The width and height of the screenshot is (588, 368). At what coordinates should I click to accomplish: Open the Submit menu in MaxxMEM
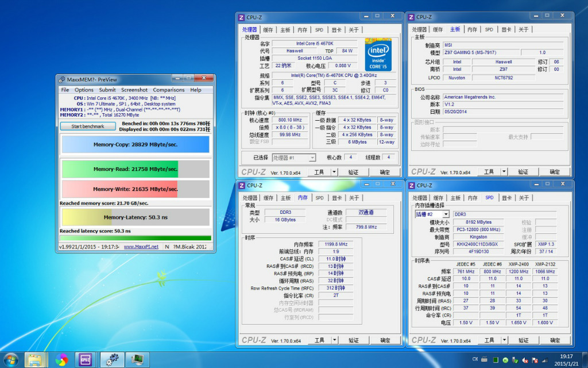(107, 90)
